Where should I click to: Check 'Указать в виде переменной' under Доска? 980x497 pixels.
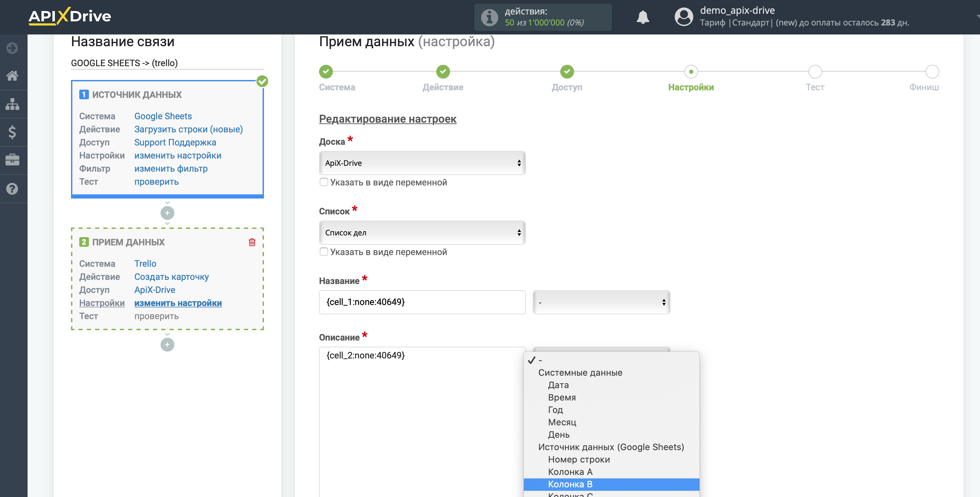(x=324, y=182)
